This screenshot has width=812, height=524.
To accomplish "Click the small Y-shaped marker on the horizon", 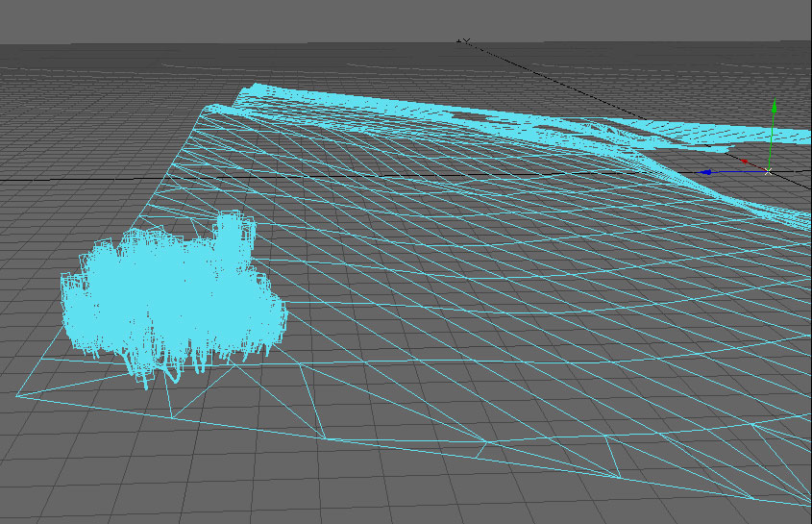I will [x=463, y=40].
